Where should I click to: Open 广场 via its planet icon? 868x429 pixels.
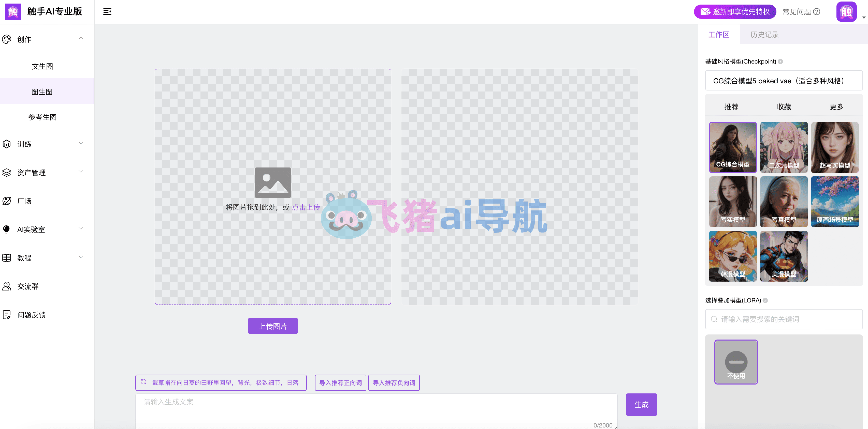(7, 201)
